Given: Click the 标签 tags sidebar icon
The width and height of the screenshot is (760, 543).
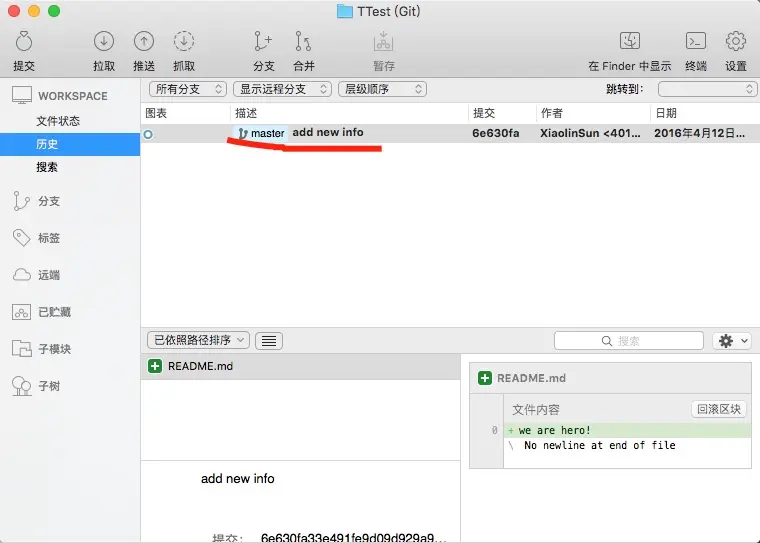Looking at the screenshot, I should tap(21, 238).
